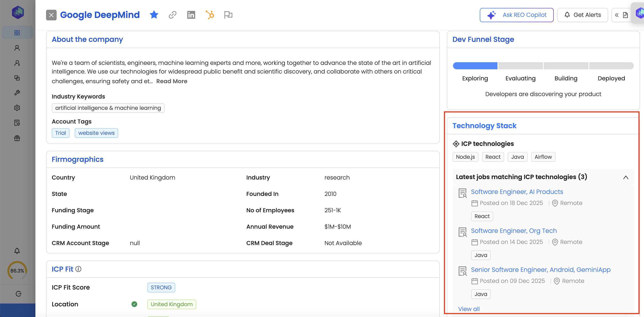
Task: Click the Get Alerts button
Action: pos(582,15)
